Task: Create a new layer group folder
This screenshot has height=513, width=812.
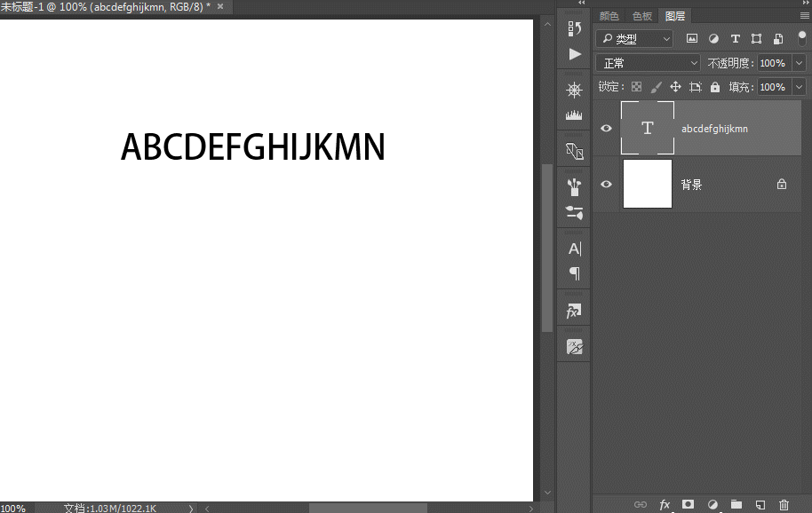Action: (x=736, y=504)
